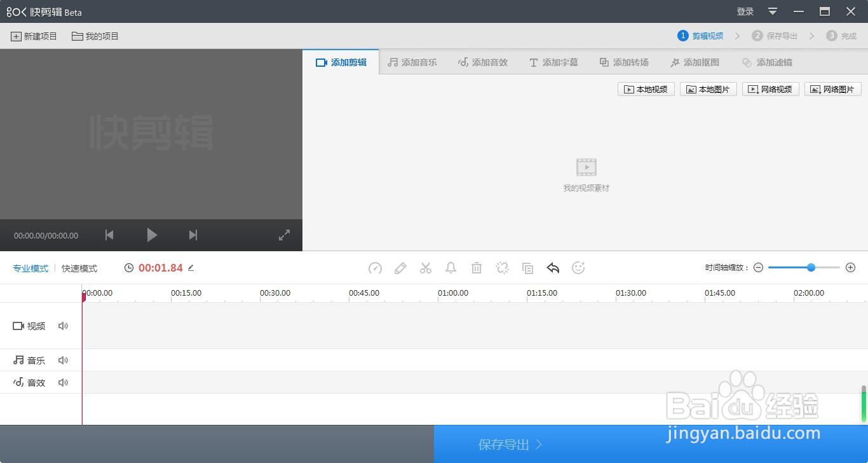Select the pencil edit tool
Screen dimensions: 868x463
(400, 268)
